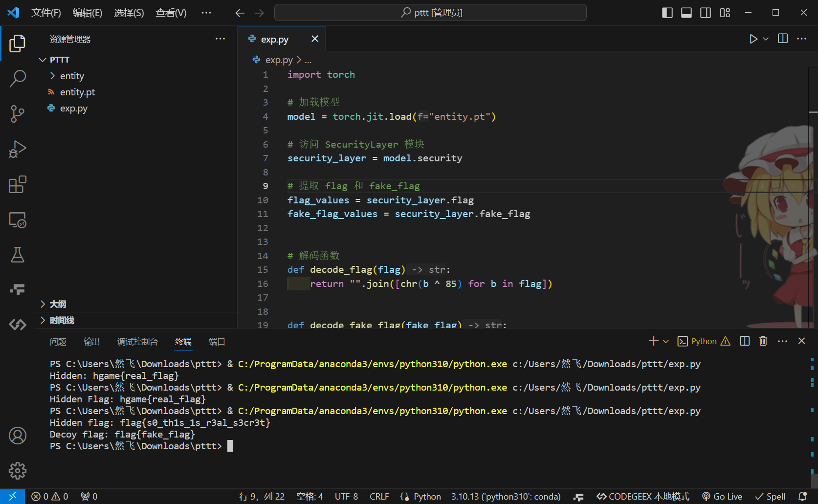Image resolution: width=818 pixels, height=504 pixels.
Task: Toggle the primary side bar visibility
Action: [x=667, y=13]
